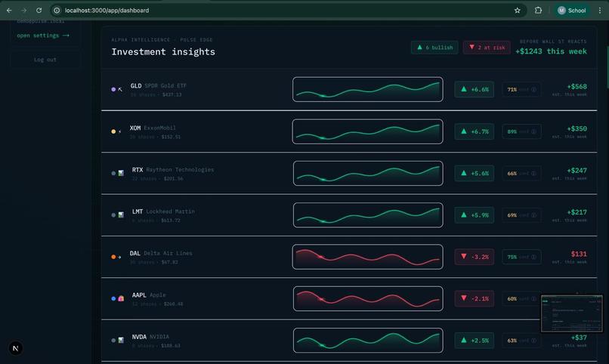Click the DAL airplane icon

[x=119, y=257]
